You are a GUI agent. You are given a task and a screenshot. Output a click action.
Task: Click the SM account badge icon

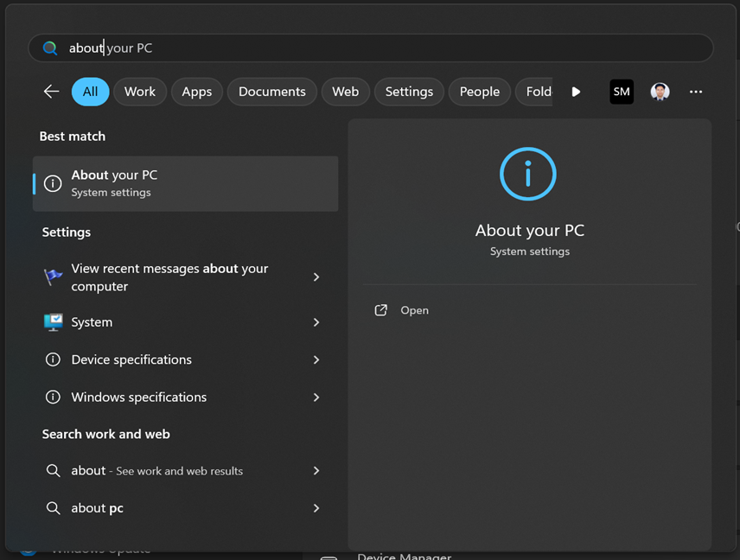point(621,92)
